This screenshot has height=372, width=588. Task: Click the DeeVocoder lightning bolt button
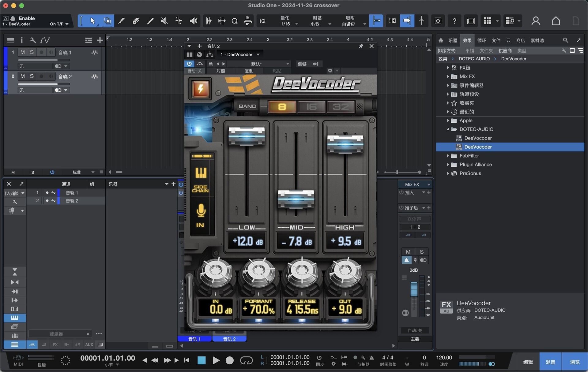[200, 89]
